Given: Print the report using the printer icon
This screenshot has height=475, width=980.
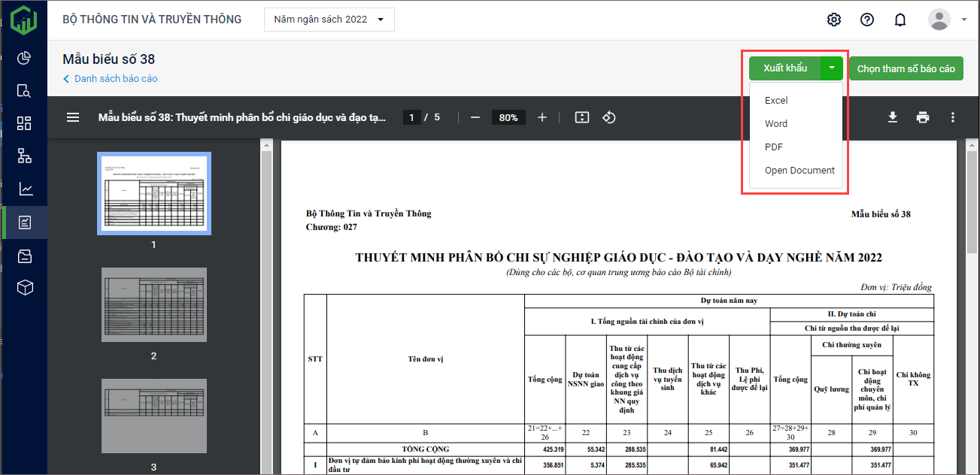Looking at the screenshot, I should pyautogui.click(x=923, y=117).
